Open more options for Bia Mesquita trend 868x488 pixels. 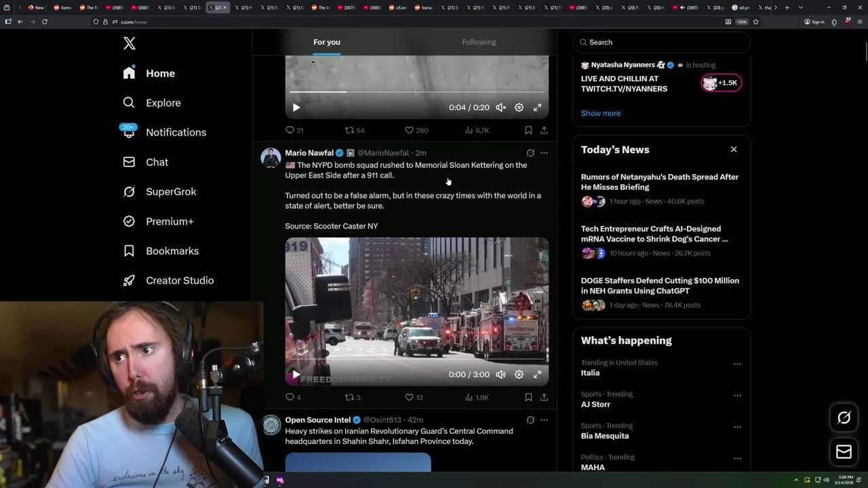click(x=737, y=427)
